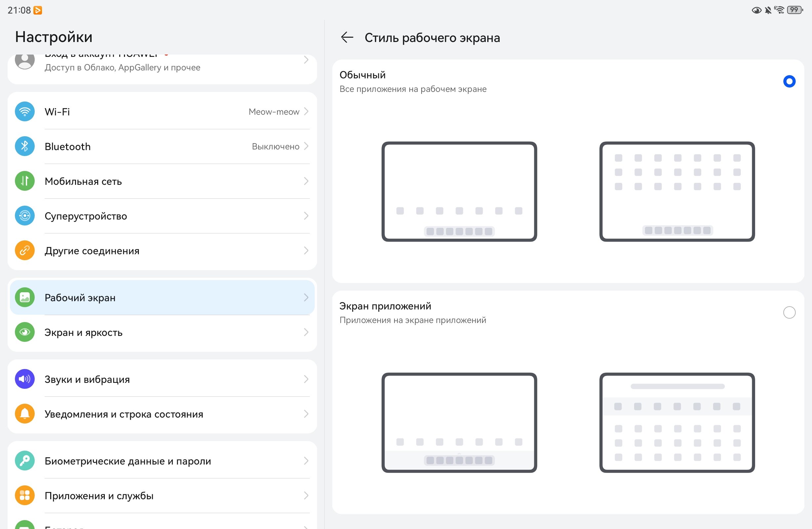The width and height of the screenshot is (812, 529).
Task: Tap the green Мобильная сеть icon
Action: coord(24,181)
